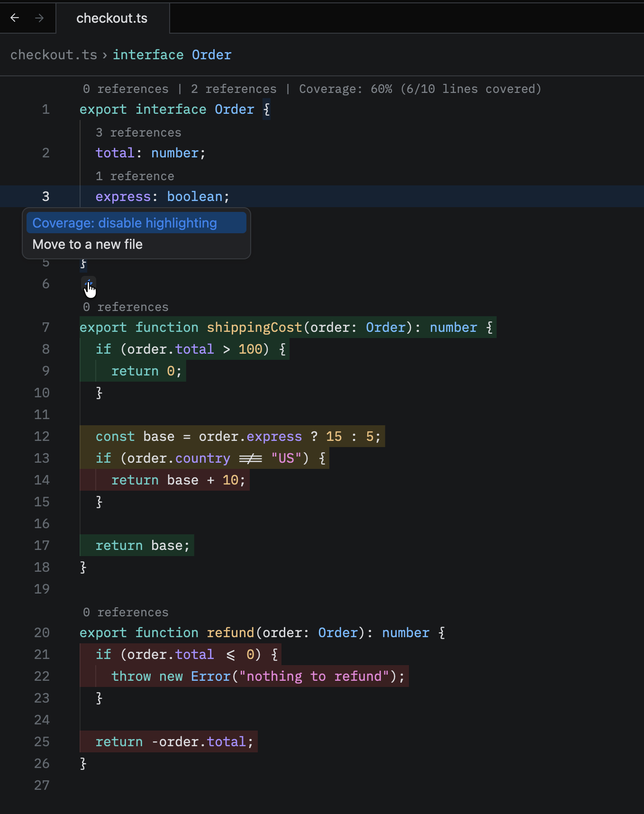Click the "nothing to refund" string
This screenshot has height=814, width=644.
(314, 677)
